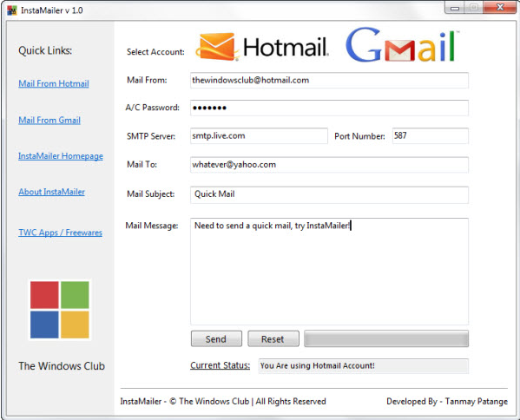Visit the InstaMailer Homepage link
520x420 pixels.
[61, 156]
